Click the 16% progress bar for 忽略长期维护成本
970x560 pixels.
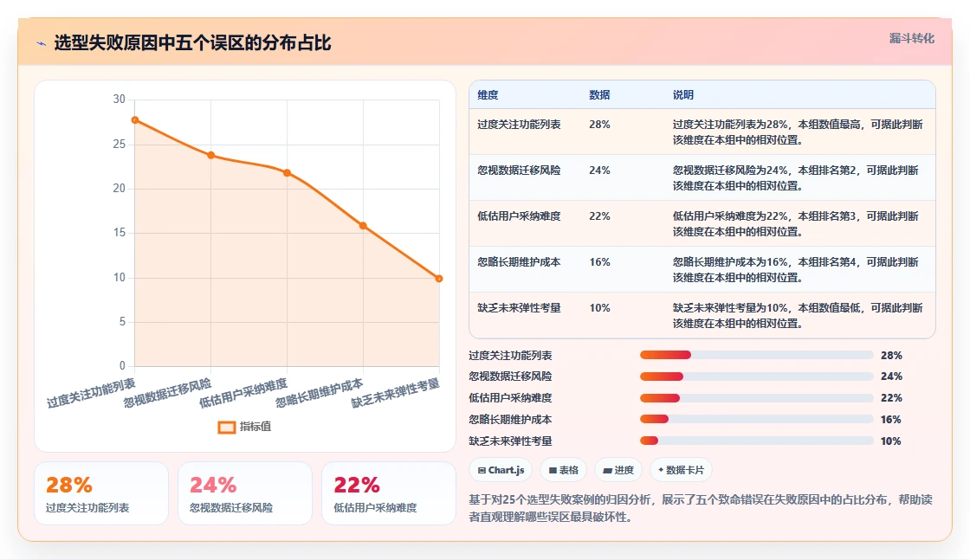[757, 419]
